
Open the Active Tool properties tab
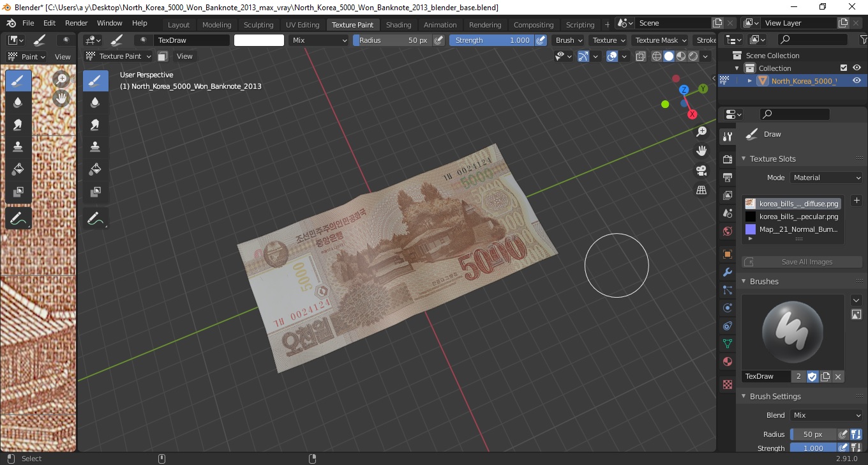click(727, 136)
